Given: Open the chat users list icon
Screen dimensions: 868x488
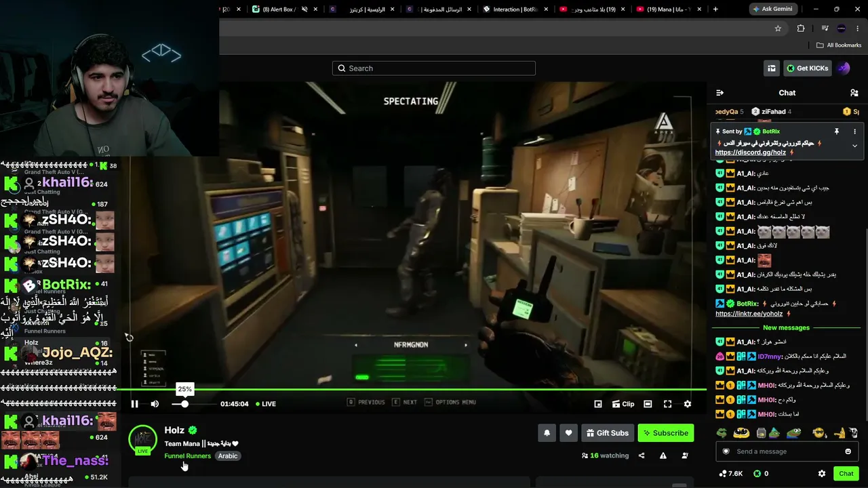Looking at the screenshot, I should pyautogui.click(x=854, y=93).
